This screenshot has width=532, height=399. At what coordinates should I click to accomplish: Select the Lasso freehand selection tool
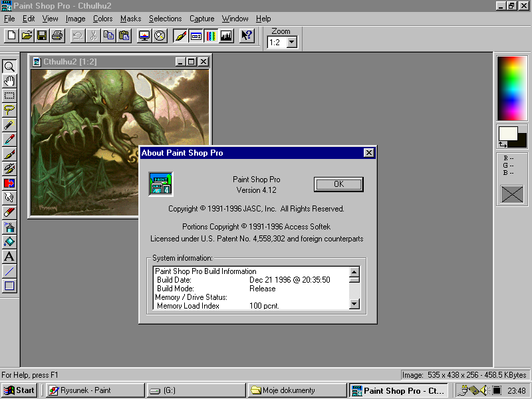pyautogui.click(x=9, y=110)
